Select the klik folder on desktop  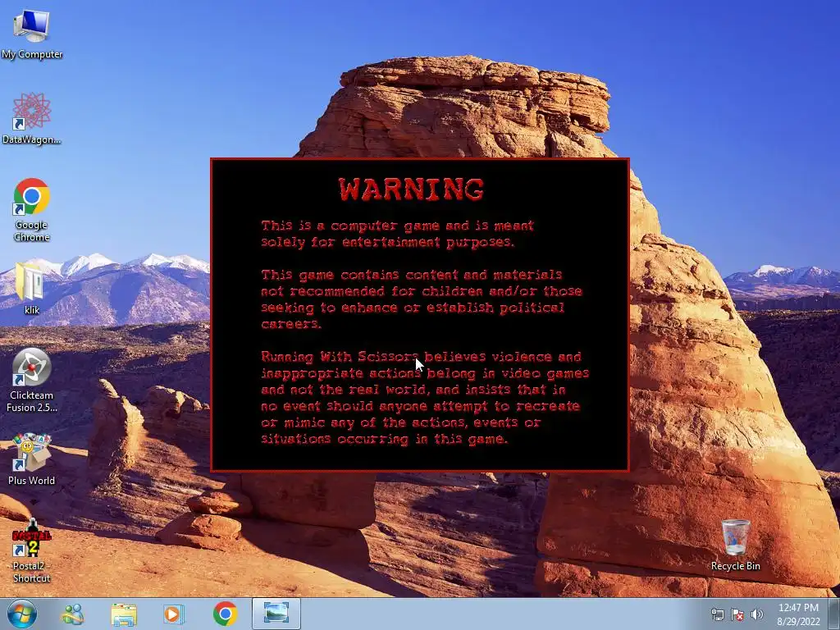(32, 288)
